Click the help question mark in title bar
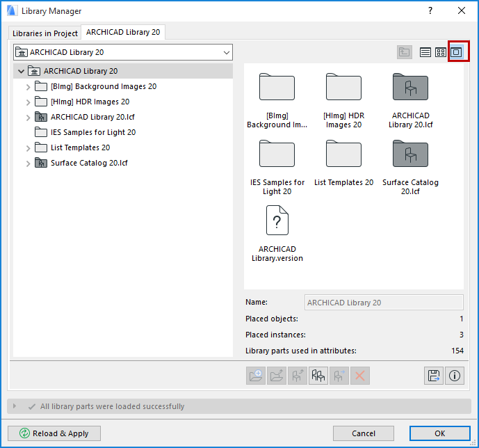479x448 pixels. pyautogui.click(x=430, y=10)
